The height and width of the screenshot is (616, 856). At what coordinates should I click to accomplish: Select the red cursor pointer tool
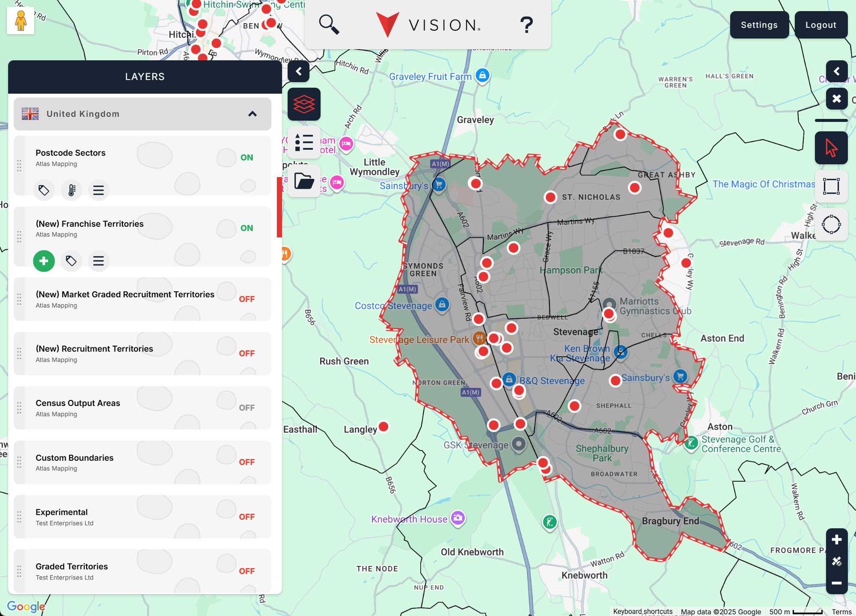click(831, 148)
